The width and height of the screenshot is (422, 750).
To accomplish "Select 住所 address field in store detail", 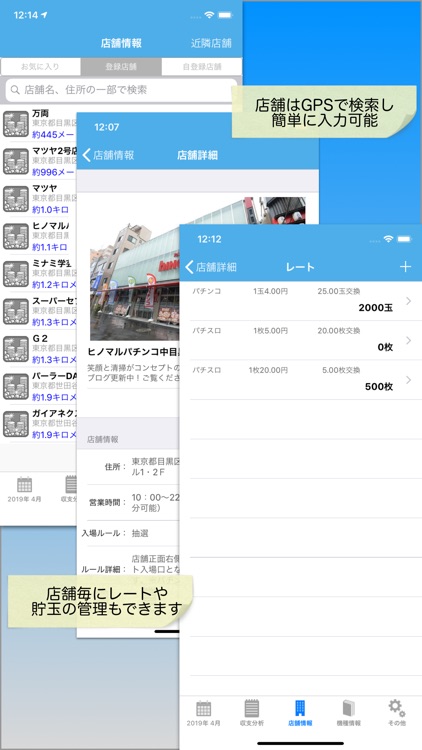I will 128,468.
